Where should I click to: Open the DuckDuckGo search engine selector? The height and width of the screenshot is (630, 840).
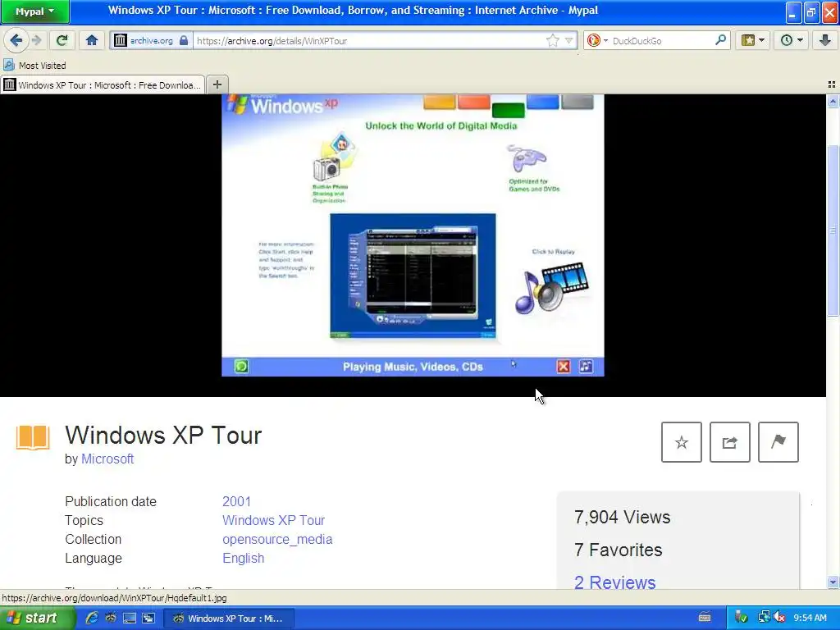coord(597,41)
